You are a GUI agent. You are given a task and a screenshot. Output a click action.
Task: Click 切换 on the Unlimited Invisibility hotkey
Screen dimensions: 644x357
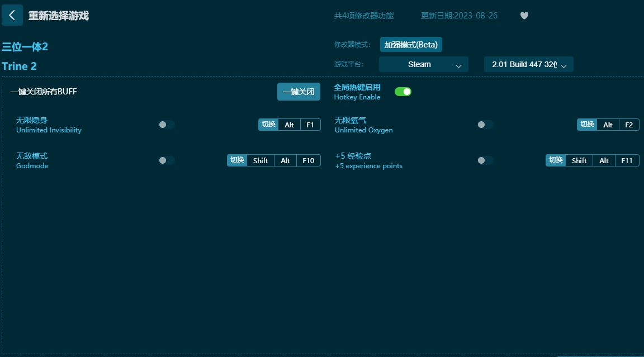269,125
